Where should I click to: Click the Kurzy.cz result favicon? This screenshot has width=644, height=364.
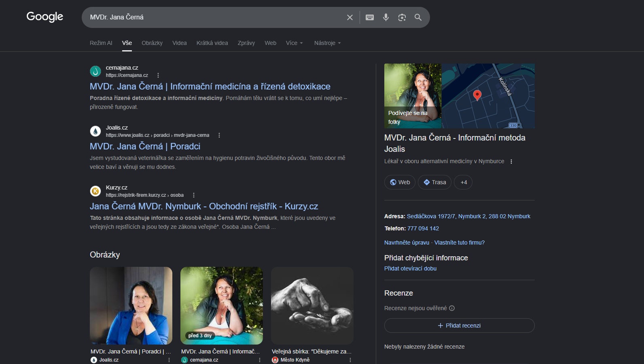95,191
